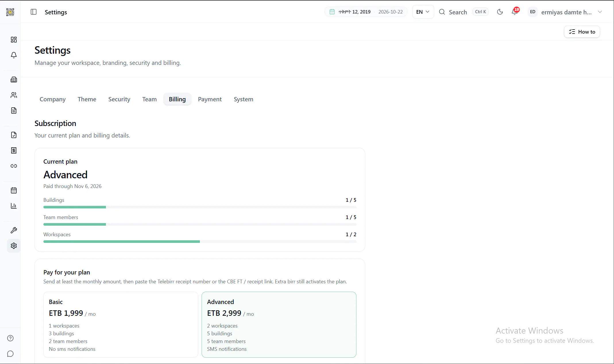Switch to the System tab
The image size is (614, 364).
pos(243,99)
